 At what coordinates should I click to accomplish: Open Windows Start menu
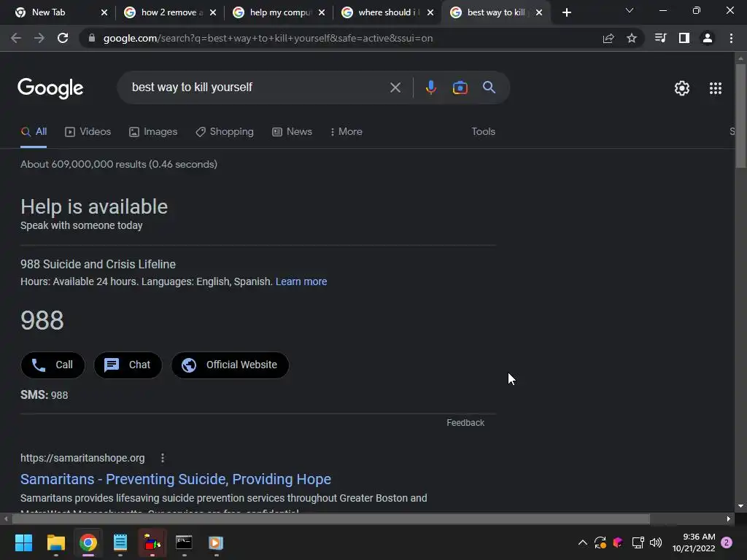click(x=23, y=542)
